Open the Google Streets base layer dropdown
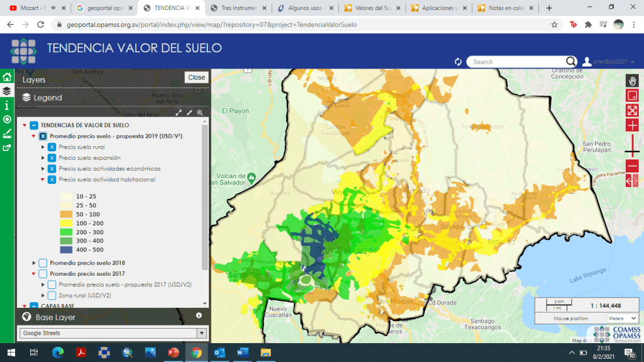This screenshot has height=362, width=644. tap(201, 333)
